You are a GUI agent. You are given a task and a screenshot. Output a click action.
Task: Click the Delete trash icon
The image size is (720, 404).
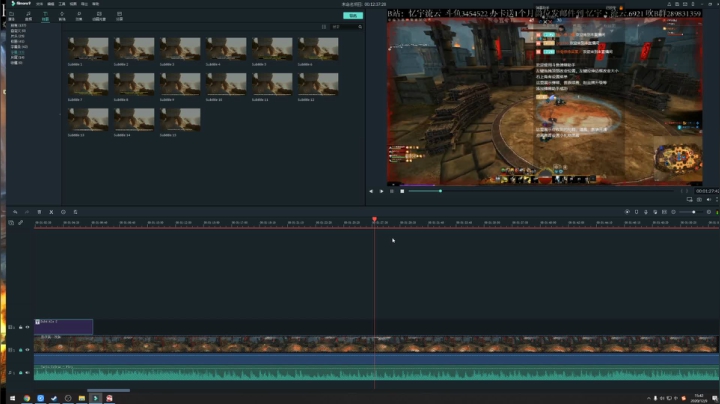[x=39, y=212]
